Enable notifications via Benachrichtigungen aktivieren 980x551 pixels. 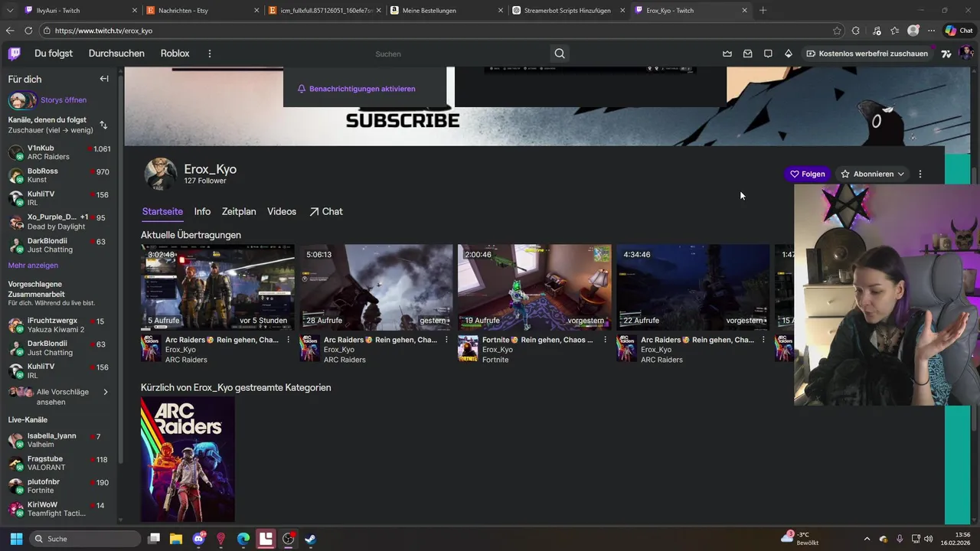(357, 89)
